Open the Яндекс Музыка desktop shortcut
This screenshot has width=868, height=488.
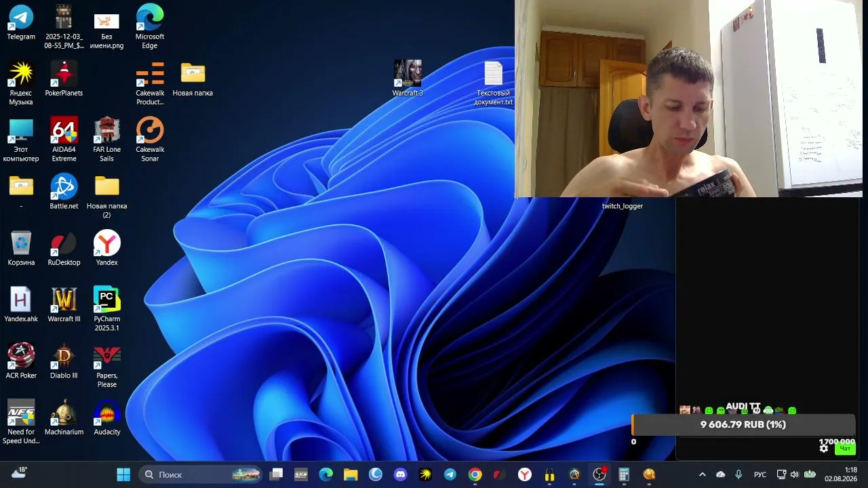pos(21,83)
